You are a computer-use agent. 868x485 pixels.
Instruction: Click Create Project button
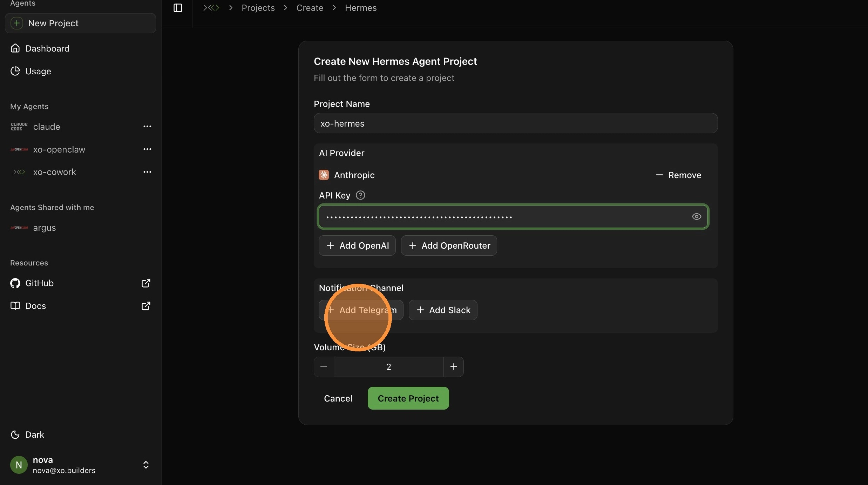click(x=408, y=398)
